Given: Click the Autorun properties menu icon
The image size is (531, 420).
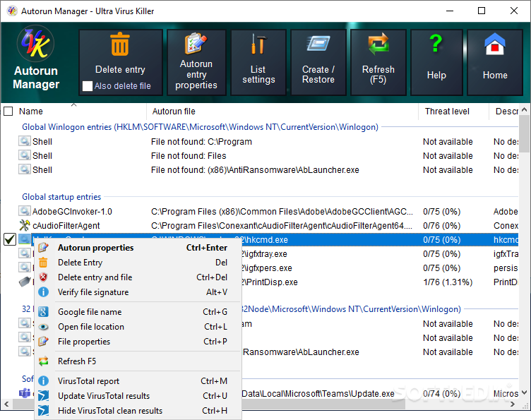Looking at the screenshot, I should click(43, 247).
